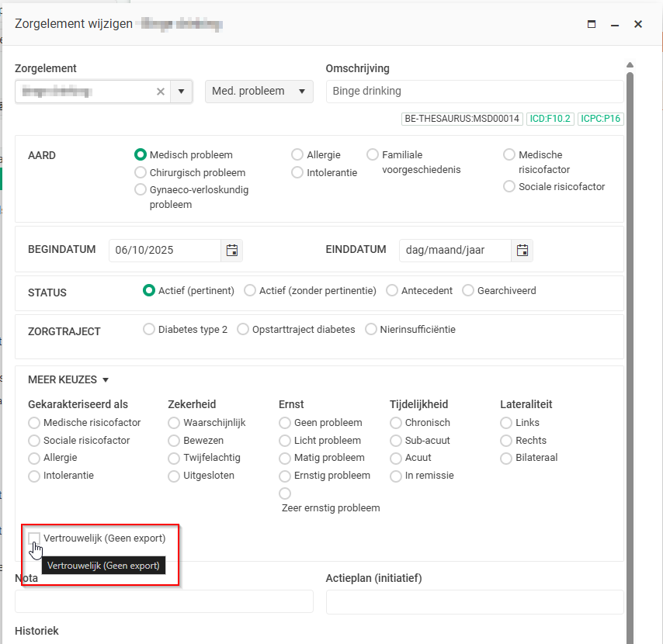Maximize the Zorgelement wijzigen dialog
The width and height of the screenshot is (663, 644).
point(592,24)
